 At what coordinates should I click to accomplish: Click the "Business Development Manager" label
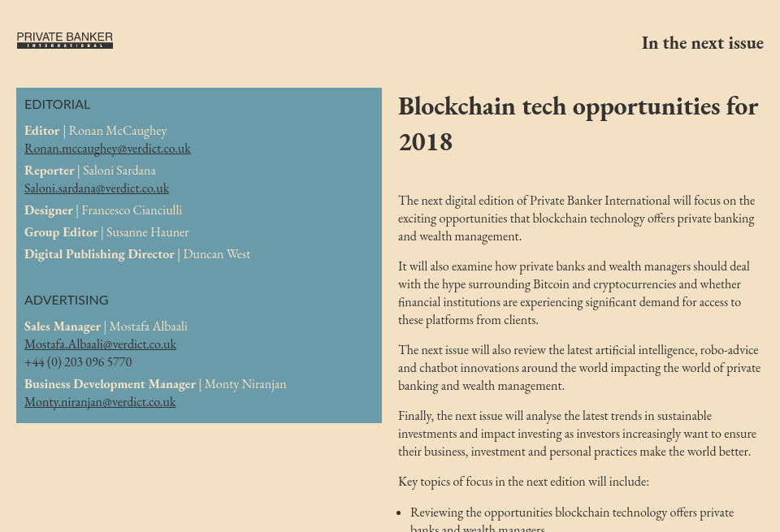[110, 384]
